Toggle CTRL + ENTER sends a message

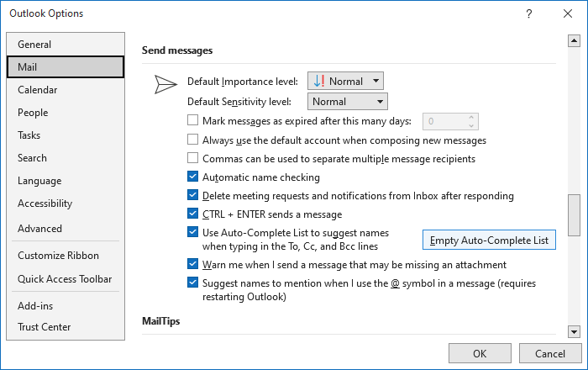192,213
